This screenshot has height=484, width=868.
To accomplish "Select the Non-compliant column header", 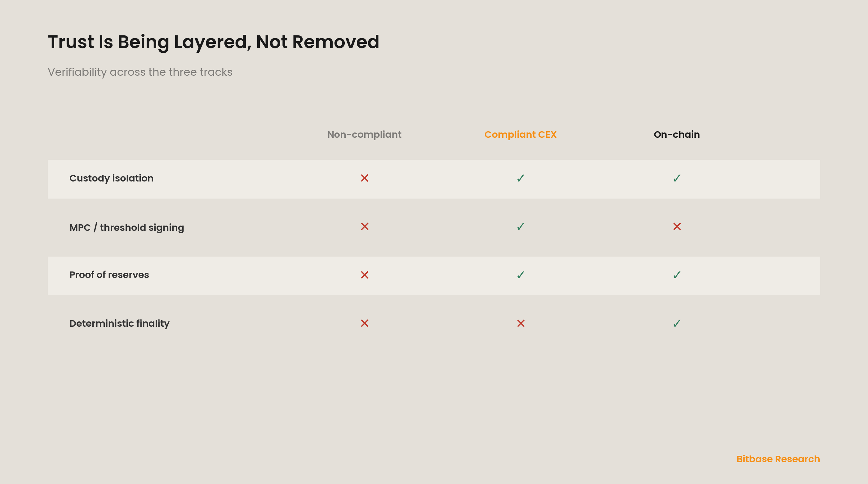I will pos(364,135).
